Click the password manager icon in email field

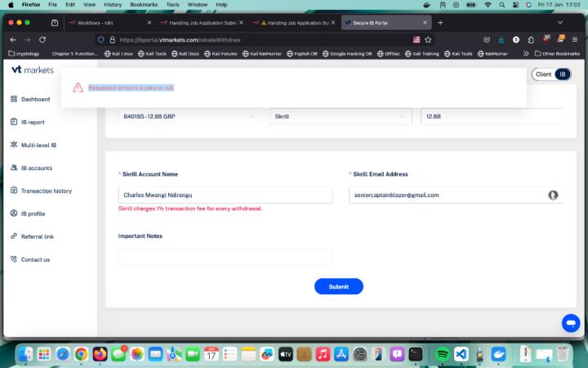(x=553, y=195)
